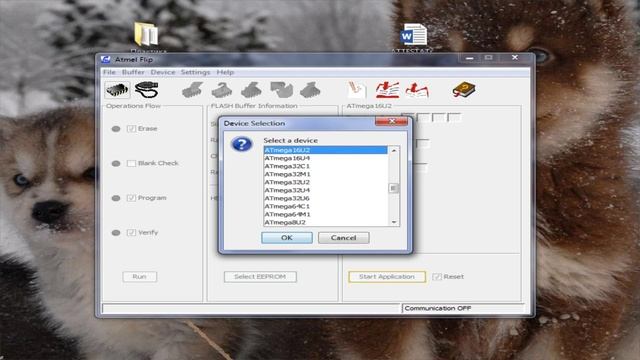This screenshot has height=360, width=640.
Task: Click the Read Target Device Memory toolbar icon
Action: (310, 90)
